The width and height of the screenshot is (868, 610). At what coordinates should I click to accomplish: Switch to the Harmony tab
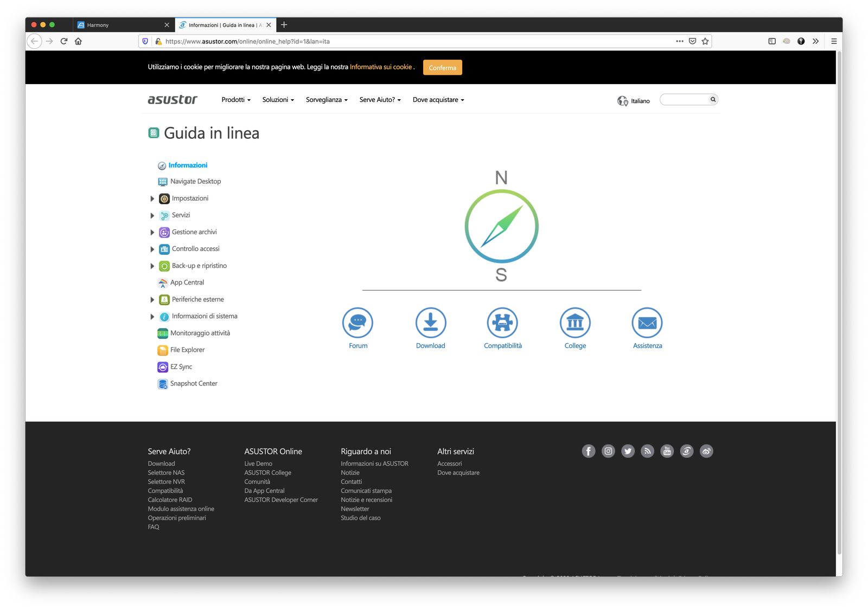coord(123,25)
